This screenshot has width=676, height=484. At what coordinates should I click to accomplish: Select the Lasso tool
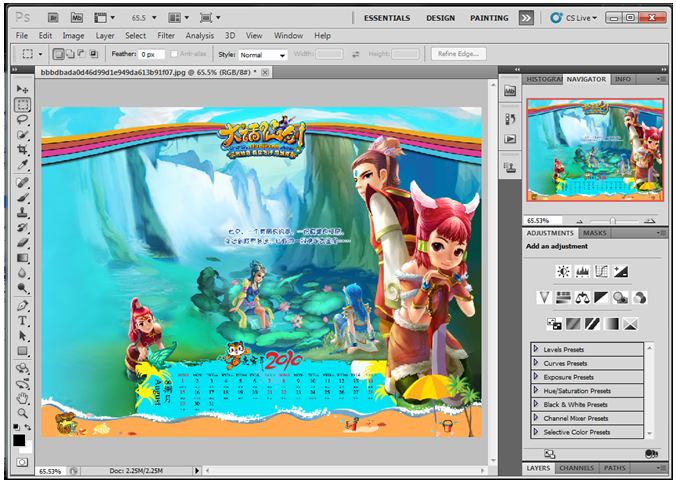tap(22, 119)
